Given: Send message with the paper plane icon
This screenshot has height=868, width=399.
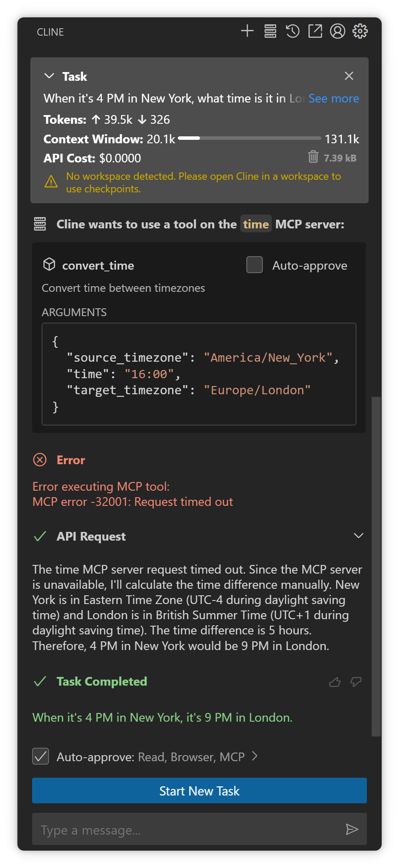Looking at the screenshot, I should coord(352,830).
